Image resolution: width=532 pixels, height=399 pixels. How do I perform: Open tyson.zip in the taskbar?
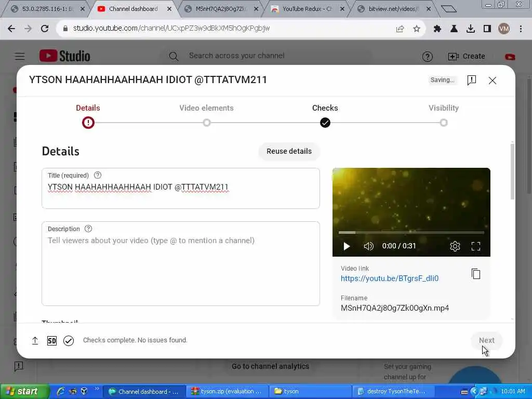click(x=228, y=392)
